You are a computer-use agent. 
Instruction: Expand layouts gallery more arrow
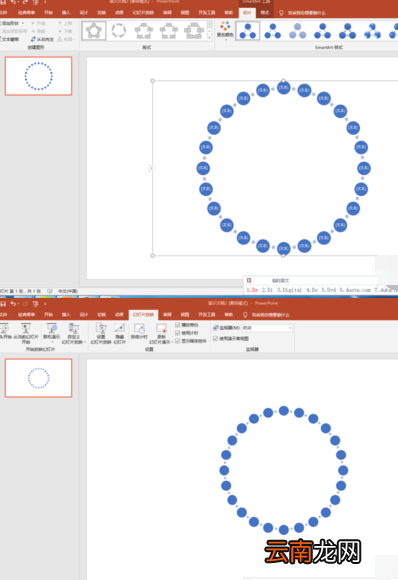(210, 38)
